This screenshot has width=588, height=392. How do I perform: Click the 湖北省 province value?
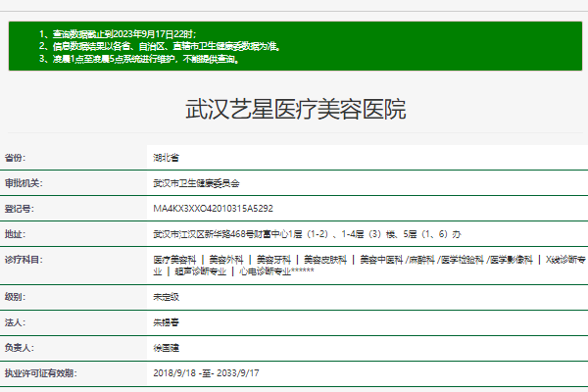tap(167, 158)
